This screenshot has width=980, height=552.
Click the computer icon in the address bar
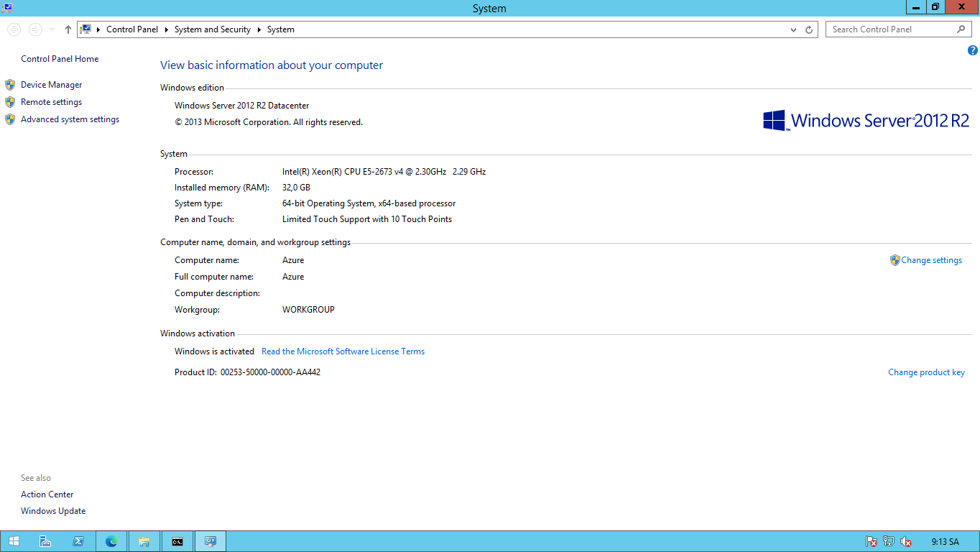tap(86, 29)
